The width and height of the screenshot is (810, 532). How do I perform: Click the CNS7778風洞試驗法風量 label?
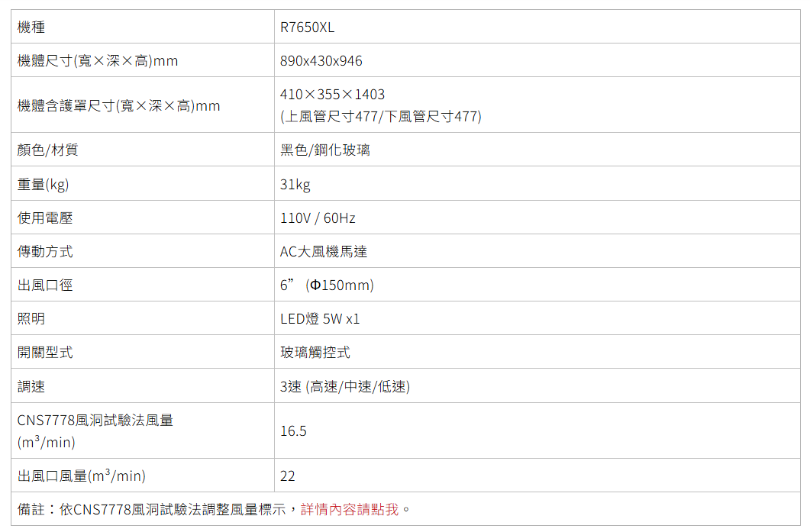(x=95, y=421)
